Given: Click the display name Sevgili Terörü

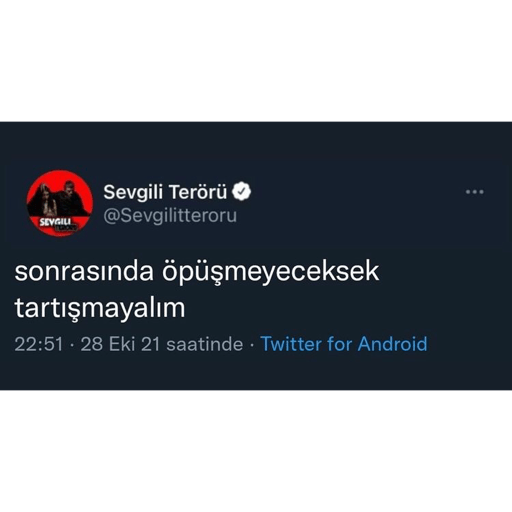Looking at the screenshot, I should coord(165,192).
